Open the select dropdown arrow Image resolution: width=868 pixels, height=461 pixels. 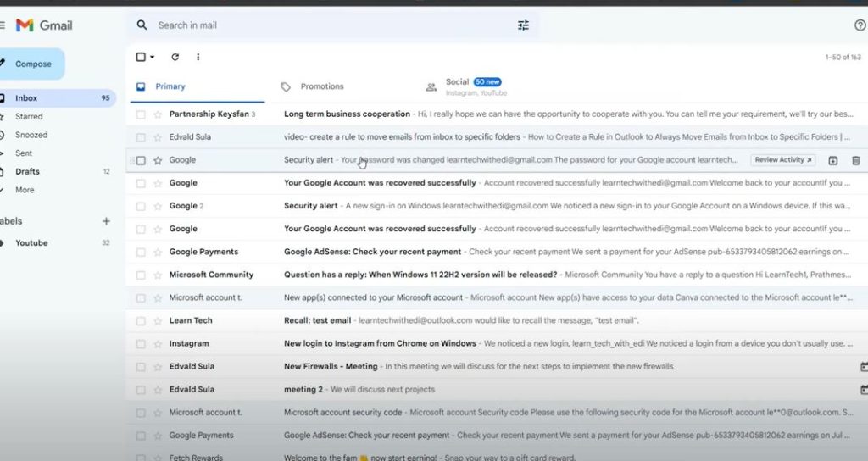(153, 57)
